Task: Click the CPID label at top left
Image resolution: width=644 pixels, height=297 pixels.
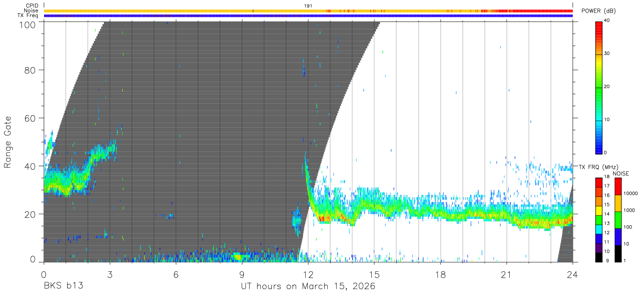Action: (32, 5)
